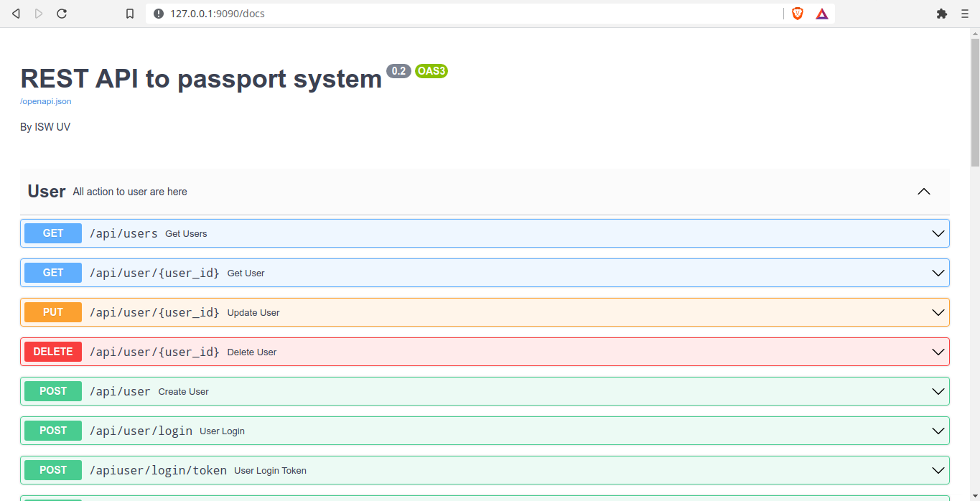The image size is (980, 501).
Task: Open Brave Shields panel
Action: pos(797,13)
